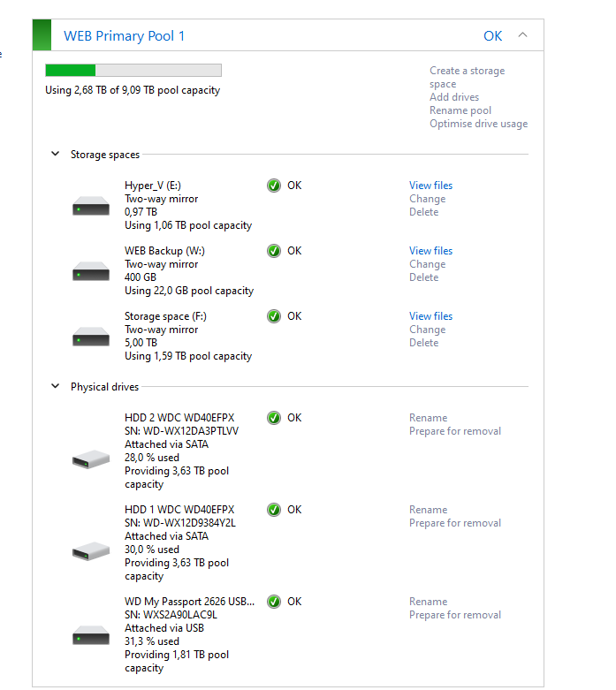
Task: Click the Storage space (F:) drive icon
Action: coord(91,337)
